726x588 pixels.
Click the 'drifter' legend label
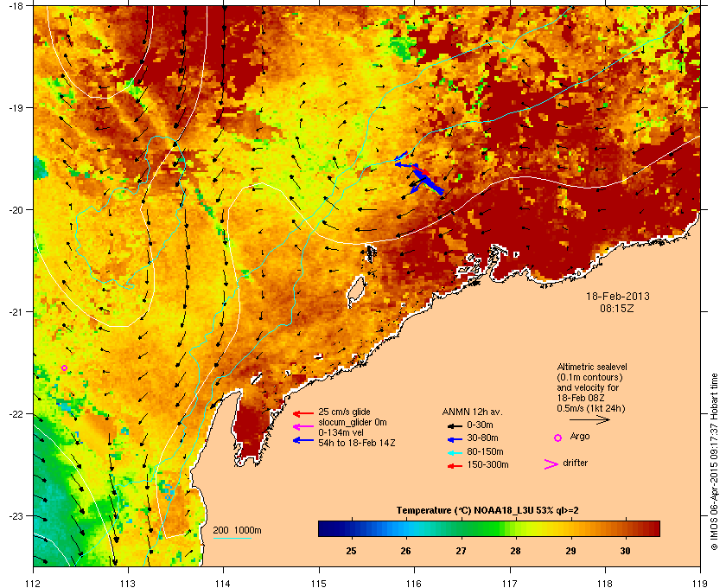pos(576,463)
